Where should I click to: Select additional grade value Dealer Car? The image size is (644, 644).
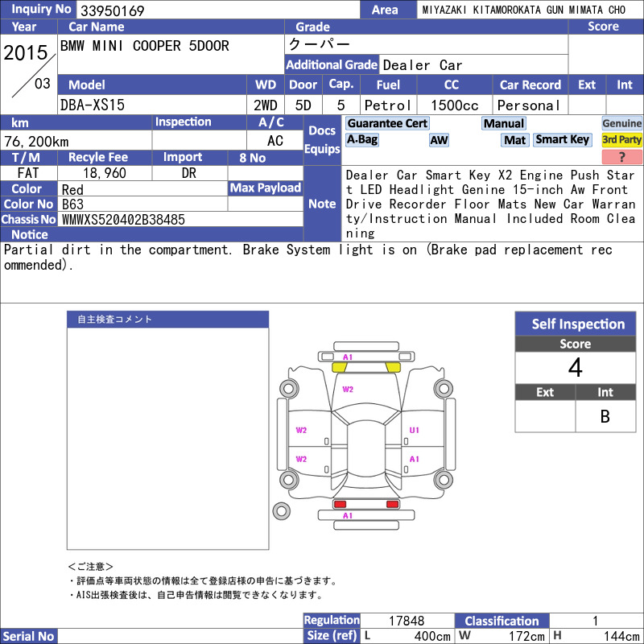tap(423, 65)
